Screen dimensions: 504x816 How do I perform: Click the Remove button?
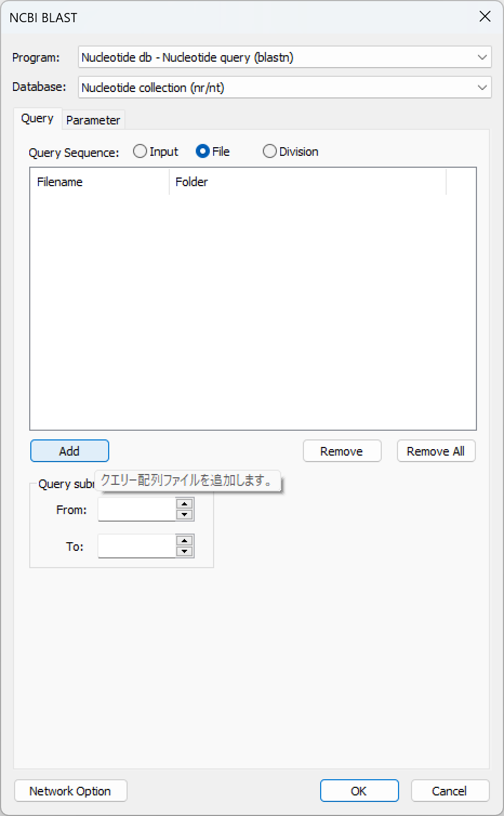point(342,451)
